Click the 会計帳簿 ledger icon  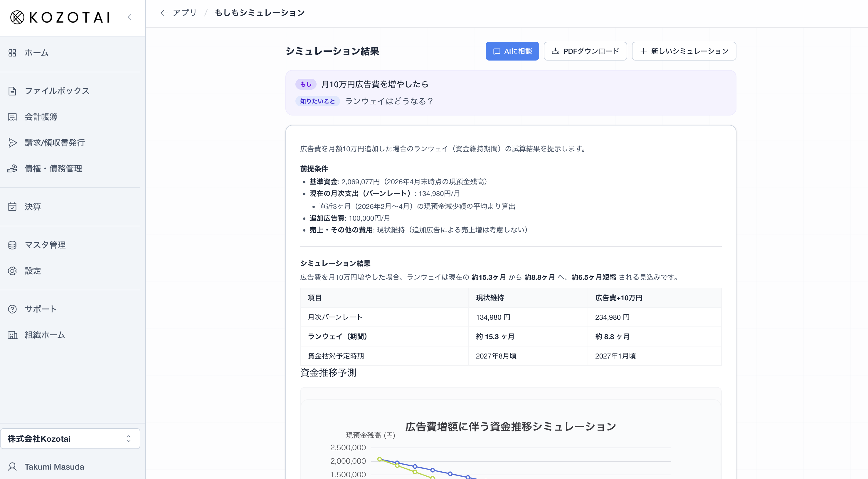tap(12, 117)
